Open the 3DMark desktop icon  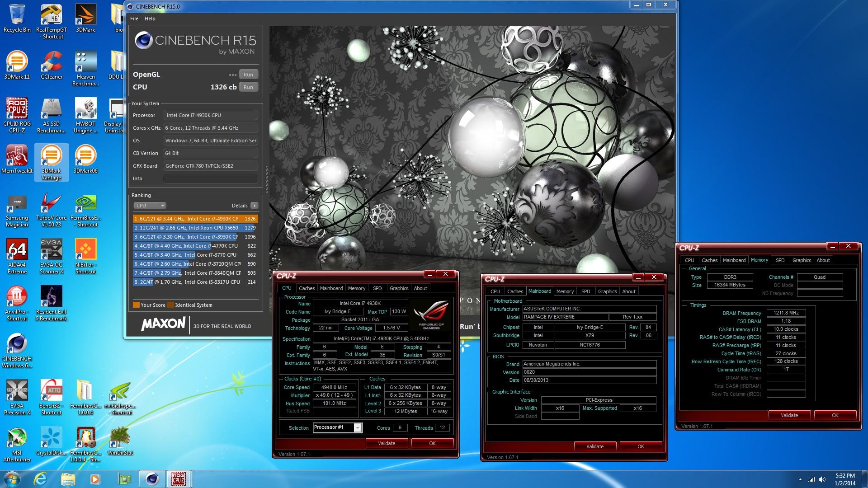(85, 18)
